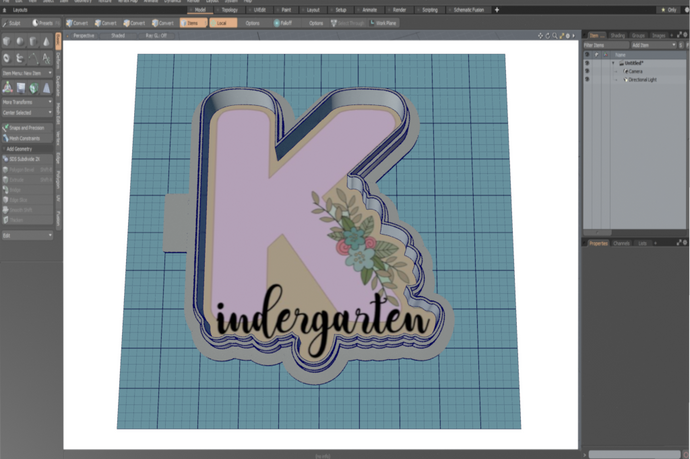Open the viewport settings gear icon
Viewport: 690px width, 459px height.
click(x=567, y=36)
